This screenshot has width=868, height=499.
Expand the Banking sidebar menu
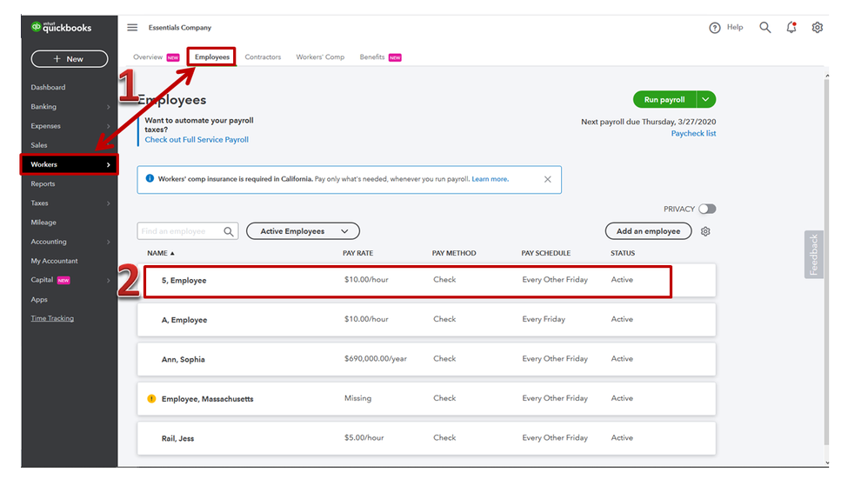[109, 107]
